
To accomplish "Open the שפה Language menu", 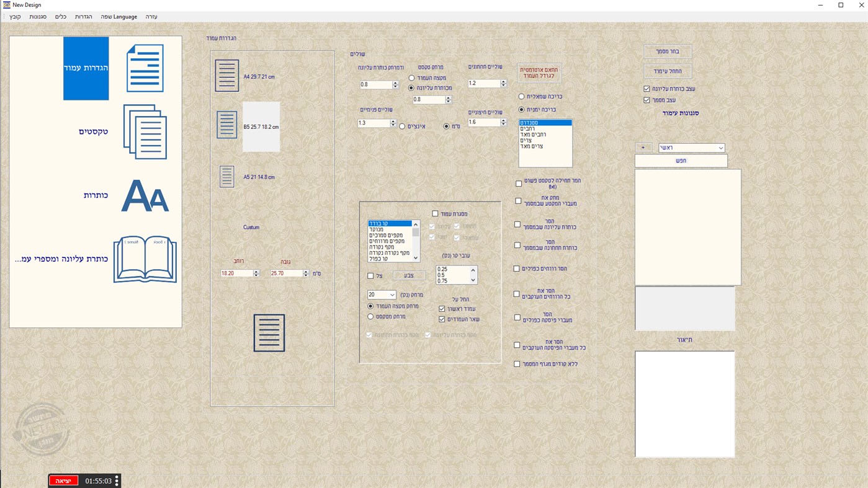I will point(119,16).
